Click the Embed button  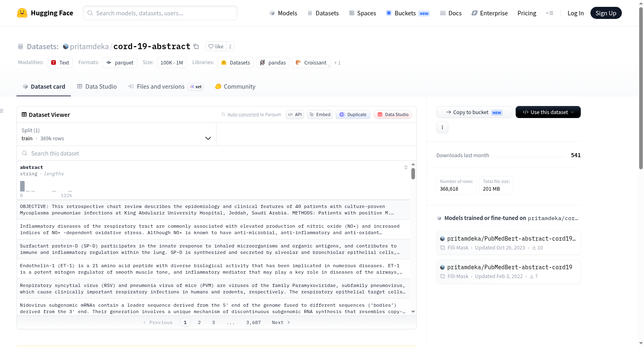[320, 114]
